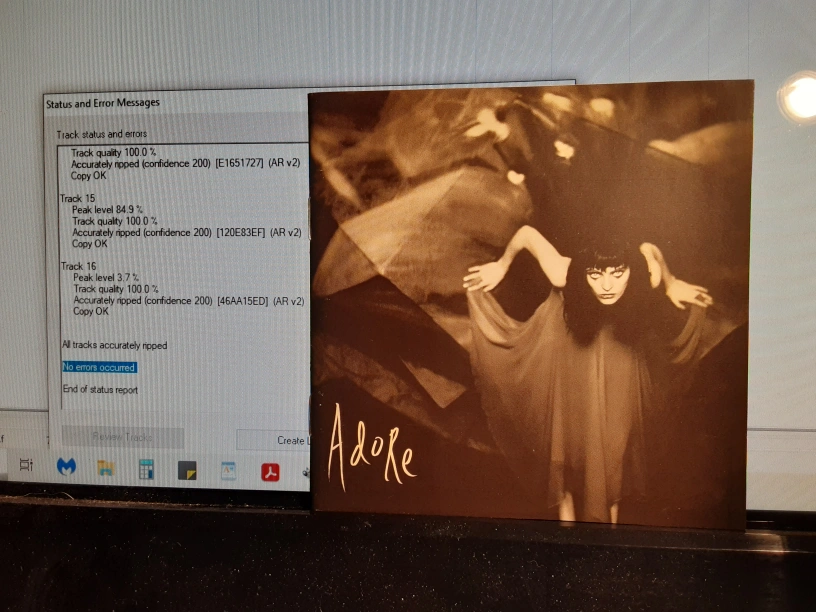The height and width of the screenshot is (612, 816).
Task: Open Sticky Notes from the taskbar
Action: [187, 470]
